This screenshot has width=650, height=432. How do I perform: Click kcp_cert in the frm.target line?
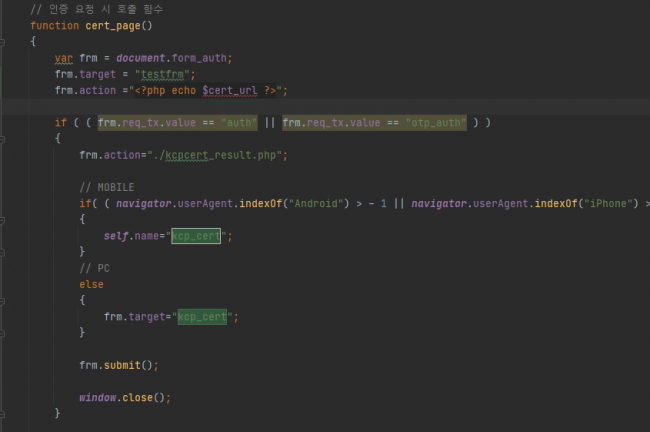[x=202, y=317]
